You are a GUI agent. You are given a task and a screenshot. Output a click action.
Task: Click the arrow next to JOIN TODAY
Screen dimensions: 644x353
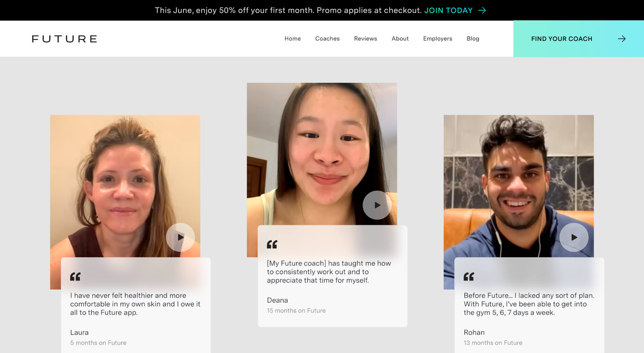[482, 10]
